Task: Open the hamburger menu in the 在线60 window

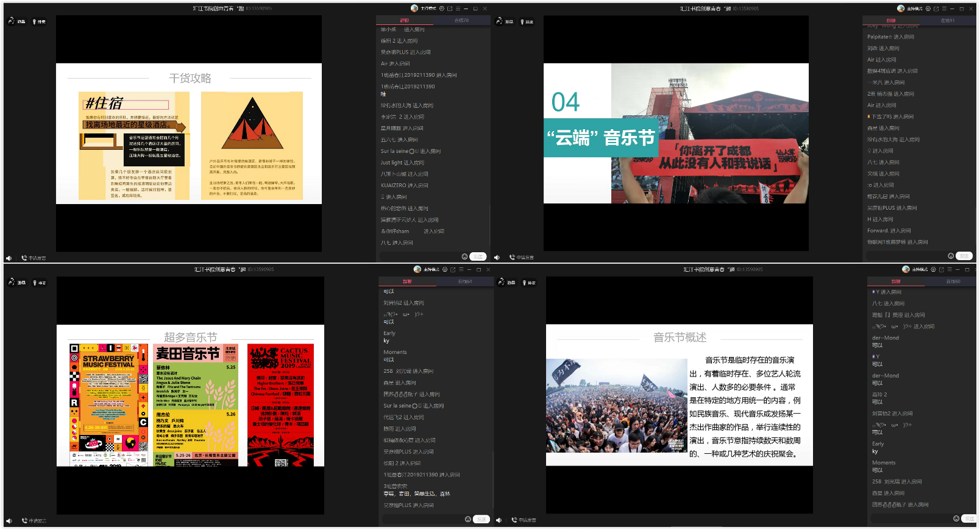Action: tap(950, 269)
